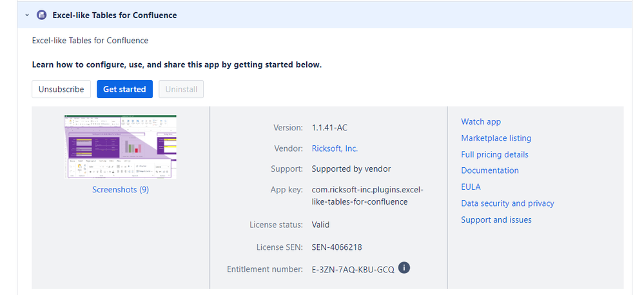Click the Unsubscribe button
The width and height of the screenshot is (644, 295).
pyautogui.click(x=61, y=89)
